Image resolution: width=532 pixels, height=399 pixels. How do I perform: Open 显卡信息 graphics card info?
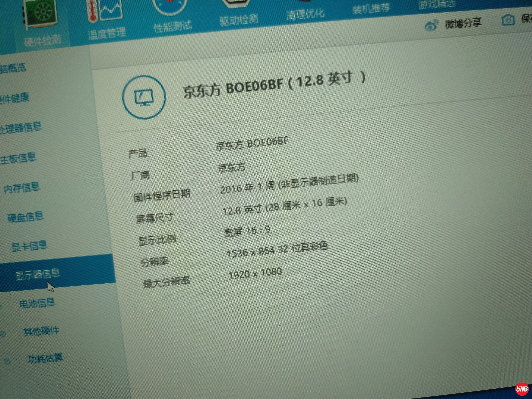29,246
